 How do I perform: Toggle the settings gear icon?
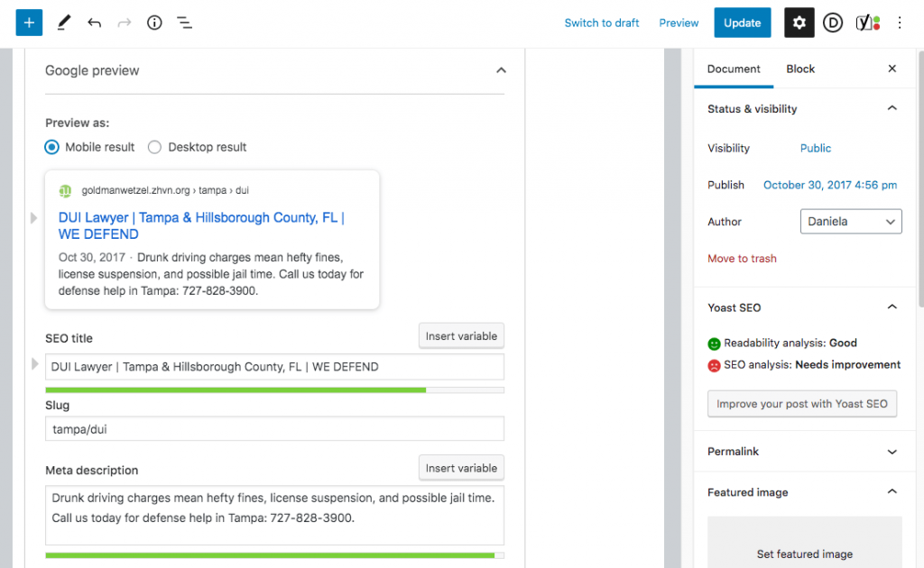(799, 23)
